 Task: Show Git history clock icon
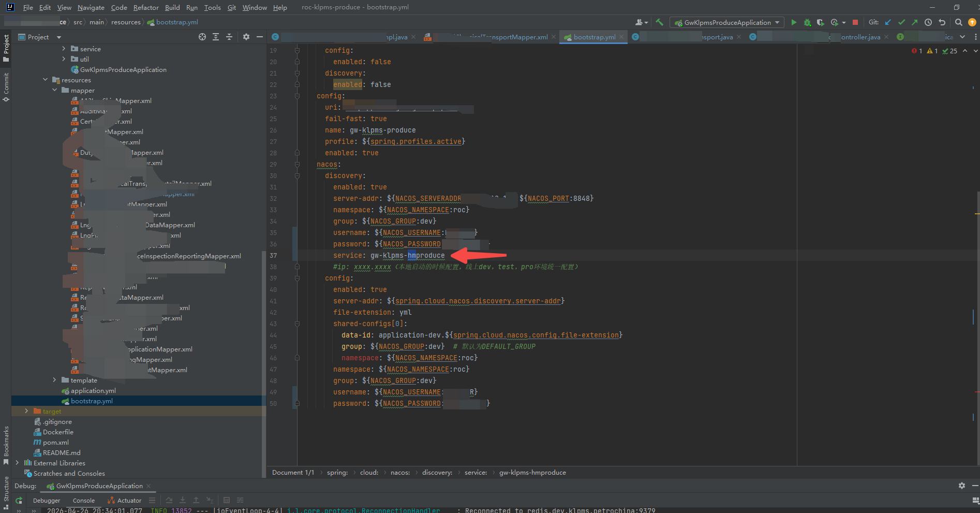(x=928, y=22)
